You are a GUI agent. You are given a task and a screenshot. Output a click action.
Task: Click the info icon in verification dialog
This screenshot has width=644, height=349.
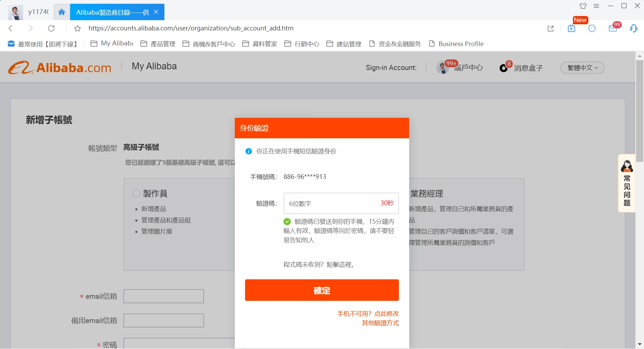249,151
